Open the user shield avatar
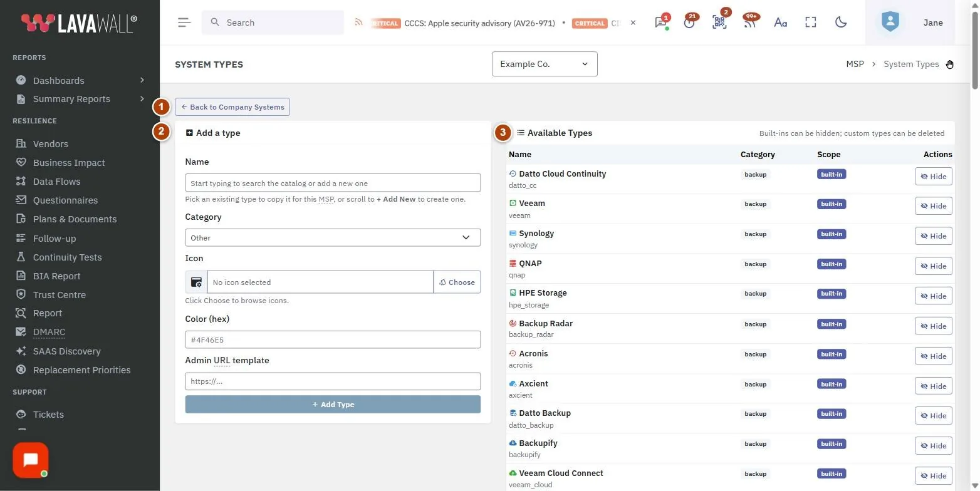This screenshot has height=491, width=980. [890, 23]
